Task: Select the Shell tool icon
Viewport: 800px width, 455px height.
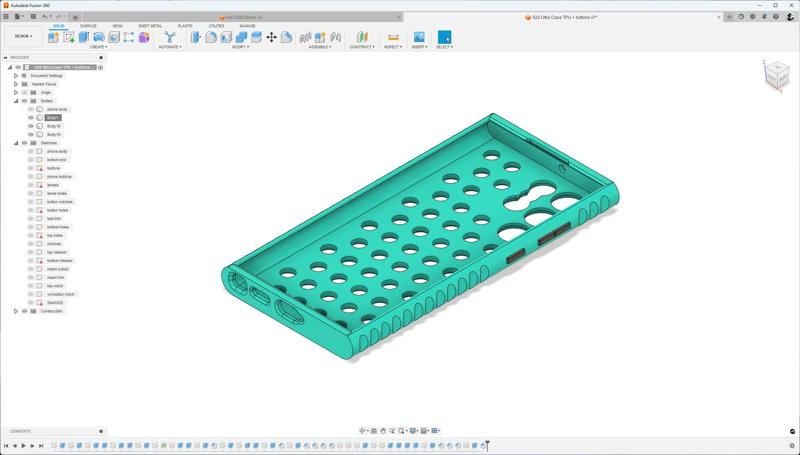Action: pyautogui.click(x=226, y=37)
